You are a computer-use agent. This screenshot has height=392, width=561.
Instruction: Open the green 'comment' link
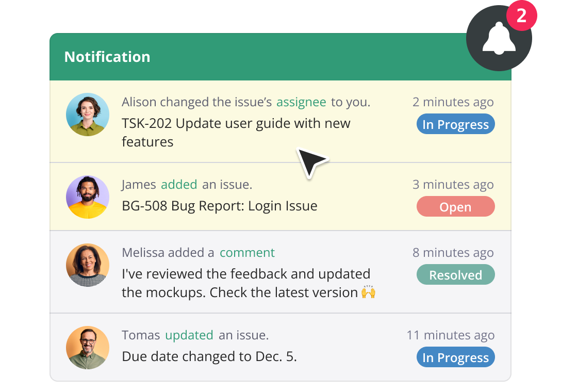(x=247, y=253)
